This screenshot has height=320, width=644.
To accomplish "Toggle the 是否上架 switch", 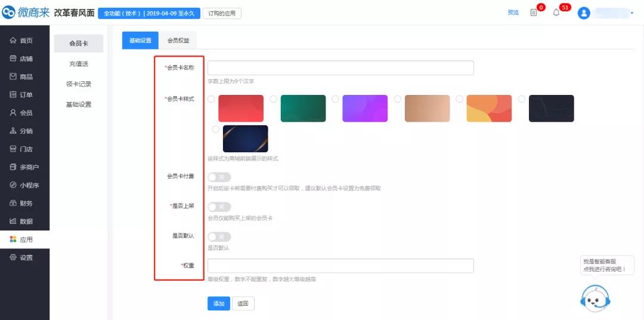I will click(219, 207).
